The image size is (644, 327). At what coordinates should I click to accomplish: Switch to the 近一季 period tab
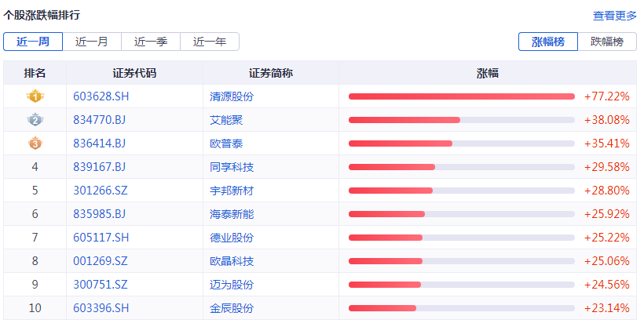coord(150,42)
